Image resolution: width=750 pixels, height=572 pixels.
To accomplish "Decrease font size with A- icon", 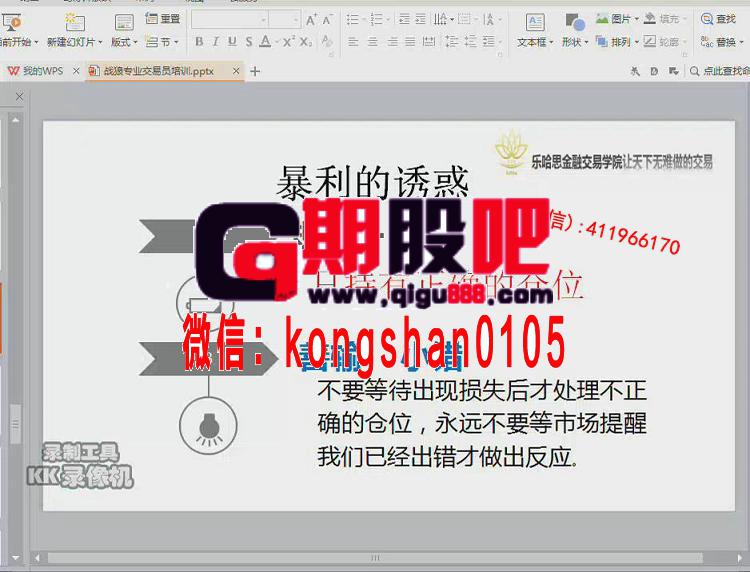I will (x=328, y=20).
